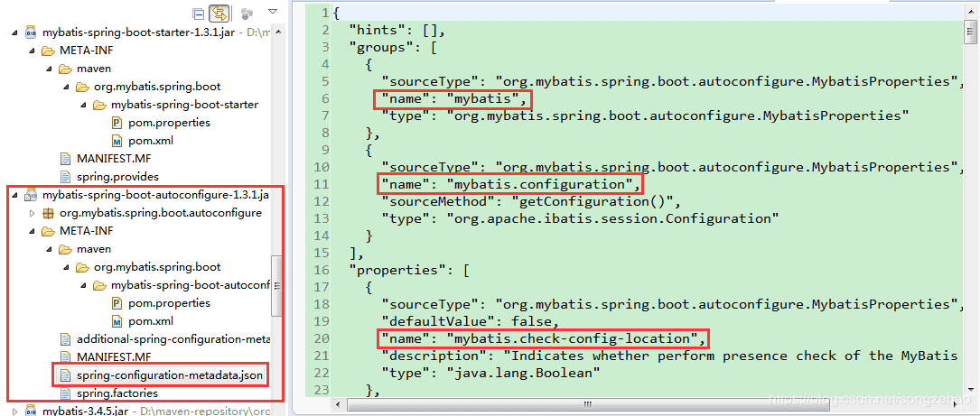Click the Collapse All toolbar icon

pos(199,14)
